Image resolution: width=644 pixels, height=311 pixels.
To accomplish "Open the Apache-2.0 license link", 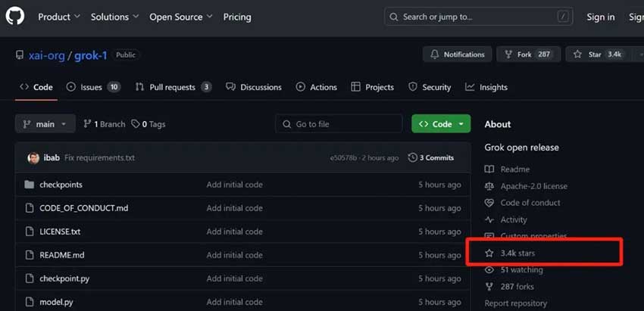I will pyautogui.click(x=533, y=186).
